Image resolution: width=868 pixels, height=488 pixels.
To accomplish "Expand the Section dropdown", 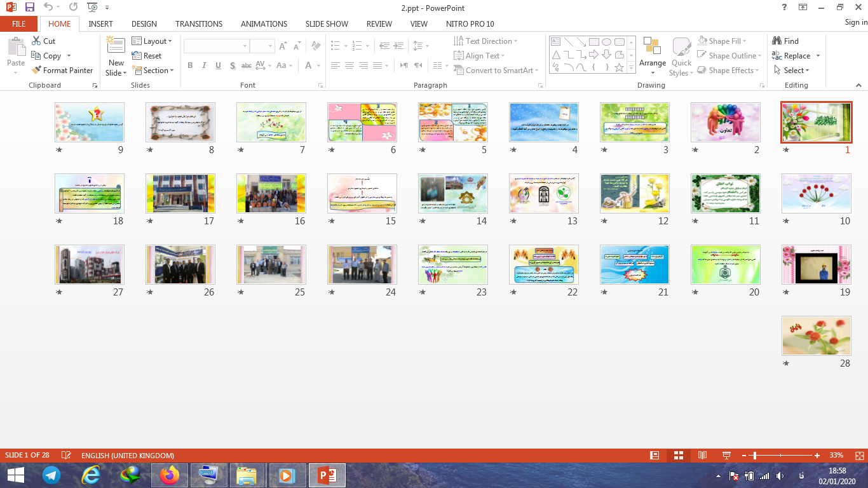I will point(153,71).
